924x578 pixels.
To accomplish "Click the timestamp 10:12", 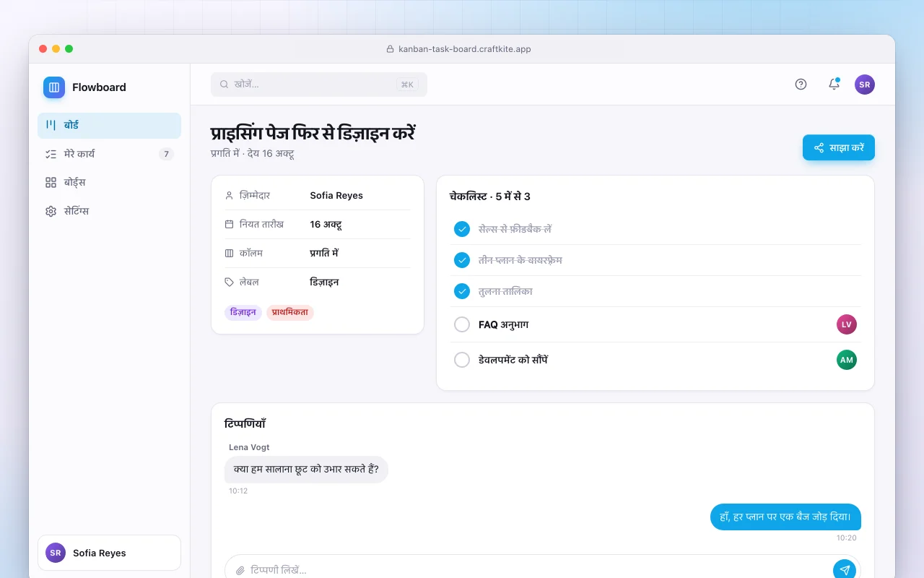I will pyautogui.click(x=238, y=491).
